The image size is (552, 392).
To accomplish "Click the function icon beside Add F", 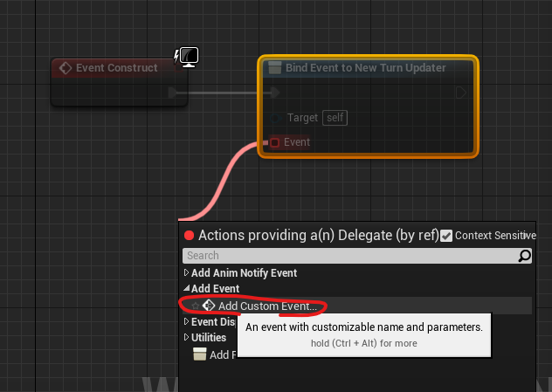I will tap(200, 354).
